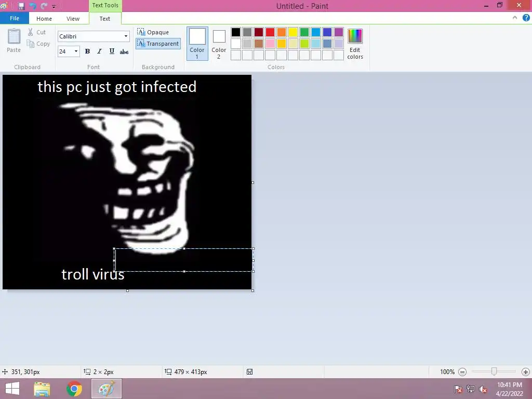Select the Color 2 background box
The width and height of the screenshot is (532, 399).
pyautogui.click(x=219, y=44)
